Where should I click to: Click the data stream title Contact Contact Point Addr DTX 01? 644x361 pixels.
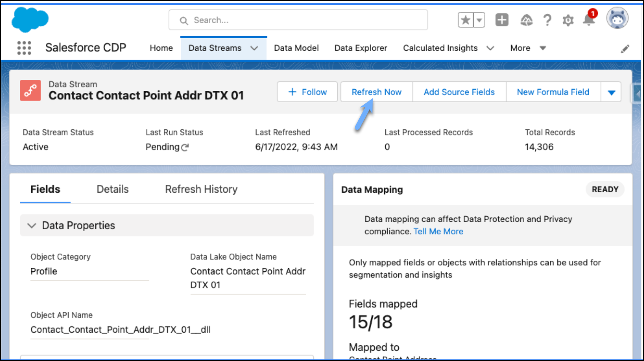pos(146,95)
